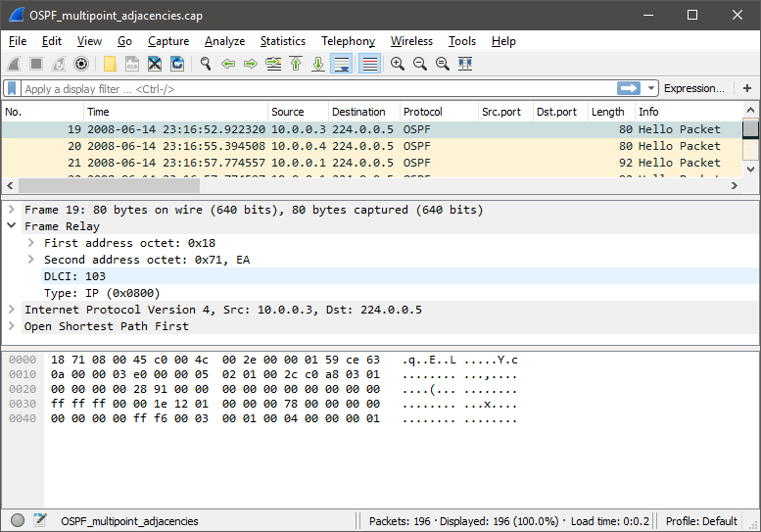
Task: Save this capture file icon
Action: 132,64
